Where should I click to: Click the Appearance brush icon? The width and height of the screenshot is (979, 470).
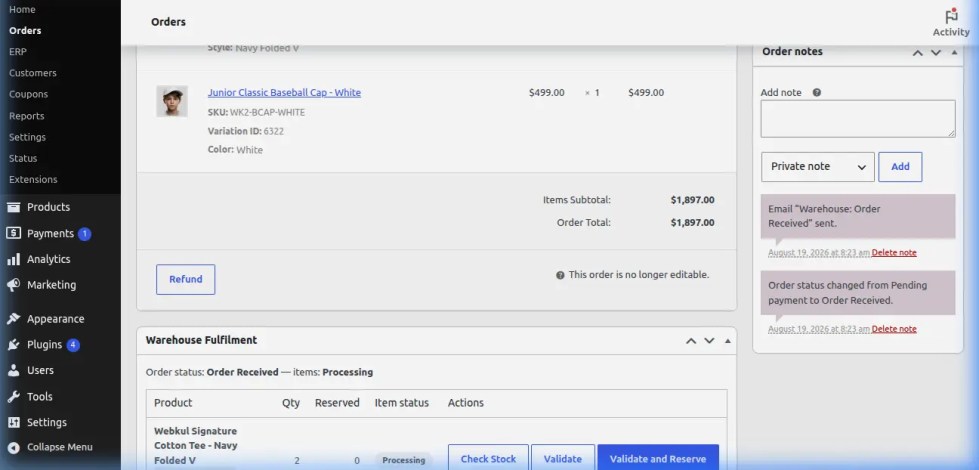coord(14,319)
